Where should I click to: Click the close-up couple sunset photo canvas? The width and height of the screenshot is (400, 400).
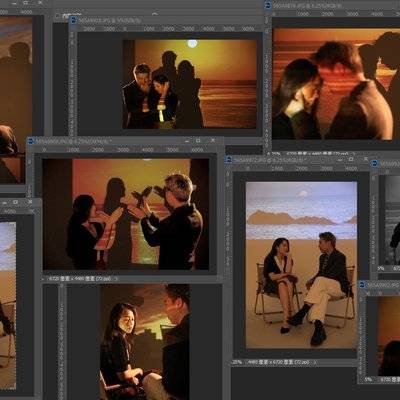pyautogui.click(x=336, y=84)
